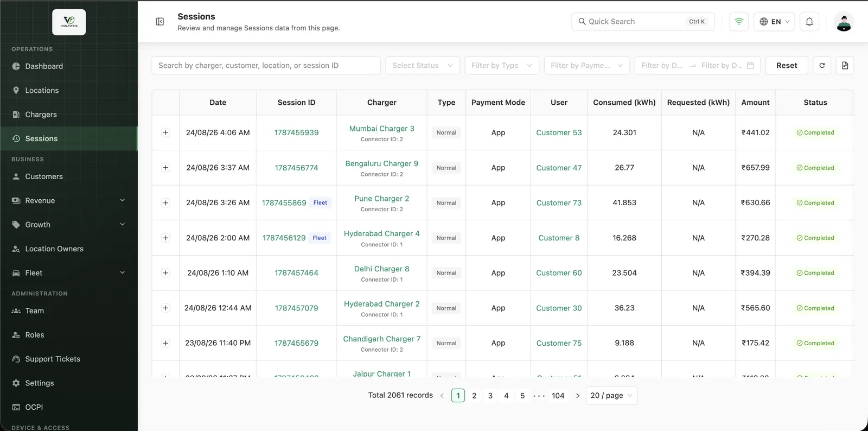This screenshot has width=868, height=431.
Task: Click the Location Owners icon
Action: click(x=16, y=249)
